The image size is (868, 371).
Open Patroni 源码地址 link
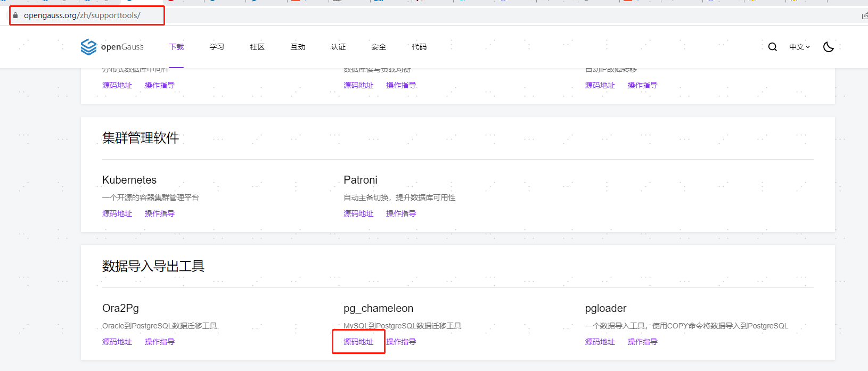coord(358,213)
